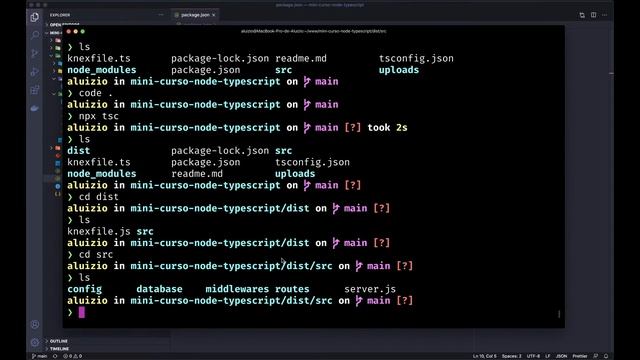This screenshot has height=360, width=640.
Task: Click the 'code .' command text
Action: (96, 93)
